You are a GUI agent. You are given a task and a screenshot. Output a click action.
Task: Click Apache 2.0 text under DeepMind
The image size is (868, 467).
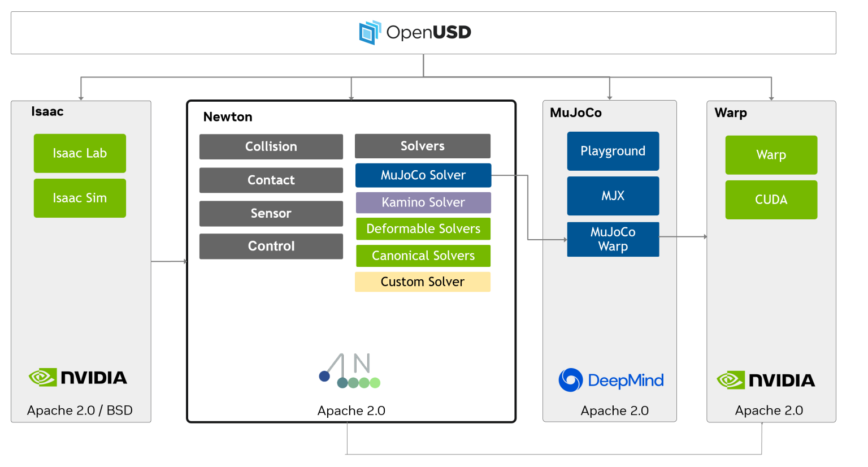click(615, 411)
